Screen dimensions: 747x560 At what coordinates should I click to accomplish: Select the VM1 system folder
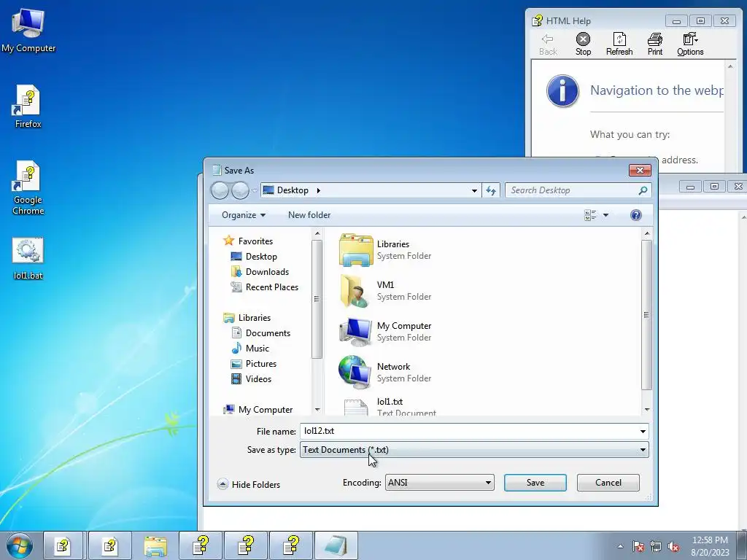[387, 290]
